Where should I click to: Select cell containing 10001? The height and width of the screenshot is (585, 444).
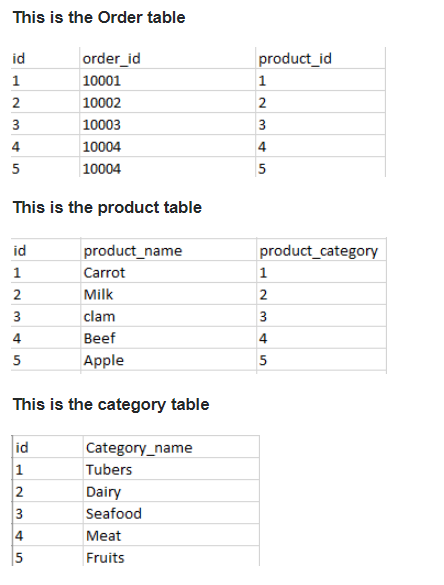coord(168,80)
